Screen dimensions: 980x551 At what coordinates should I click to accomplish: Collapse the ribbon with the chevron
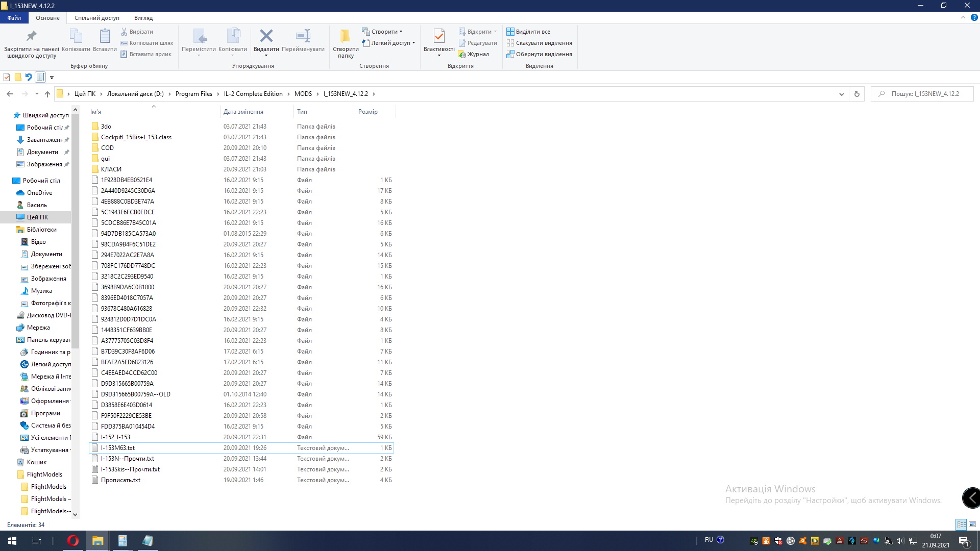(963, 17)
